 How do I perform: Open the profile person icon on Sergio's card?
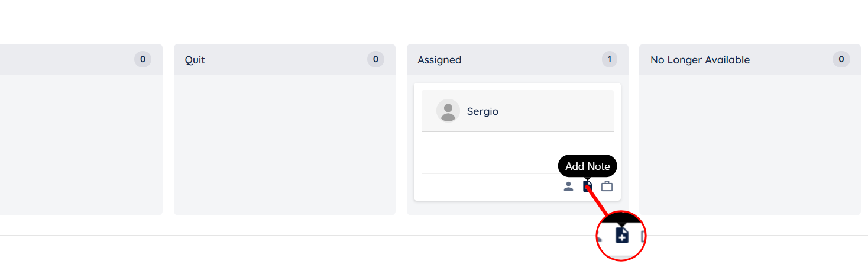pos(568,186)
